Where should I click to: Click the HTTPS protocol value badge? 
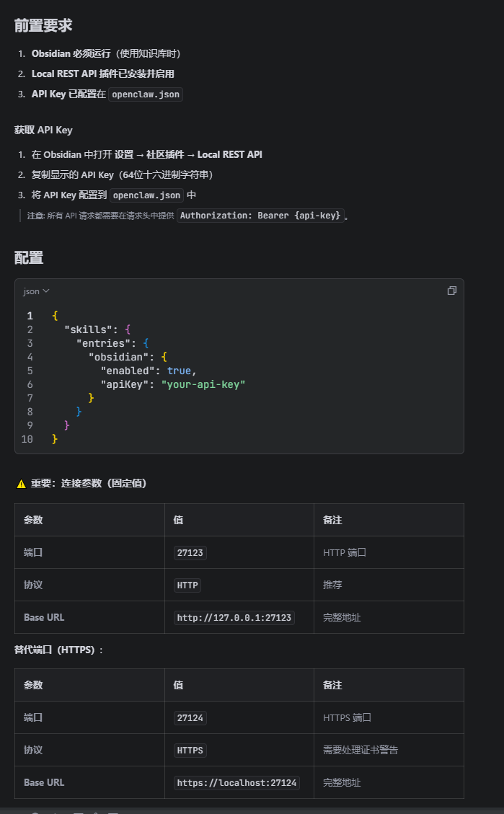pyautogui.click(x=190, y=751)
